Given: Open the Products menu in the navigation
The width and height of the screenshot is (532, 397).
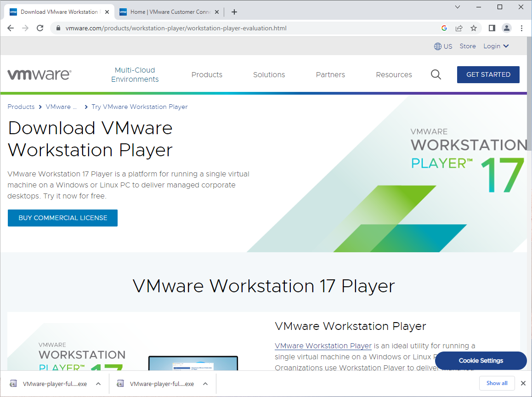Looking at the screenshot, I should pyautogui.click(x=207, y=74).
